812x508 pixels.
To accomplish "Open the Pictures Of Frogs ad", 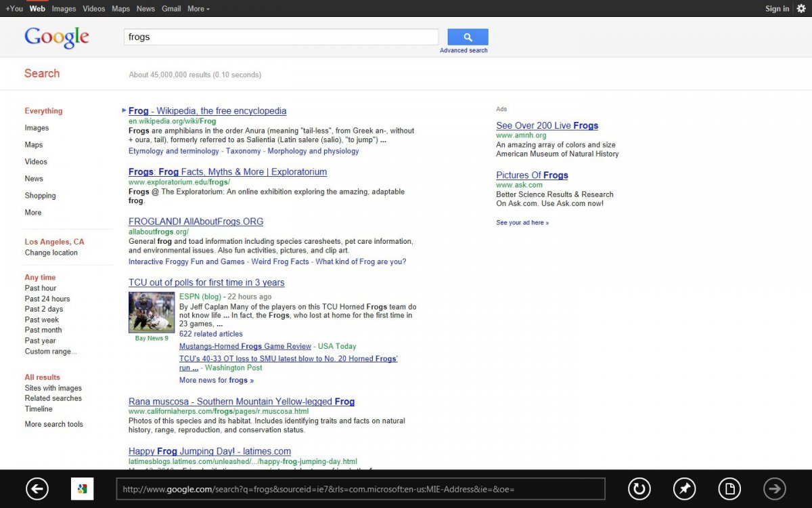I will click(x=532, y=175).
